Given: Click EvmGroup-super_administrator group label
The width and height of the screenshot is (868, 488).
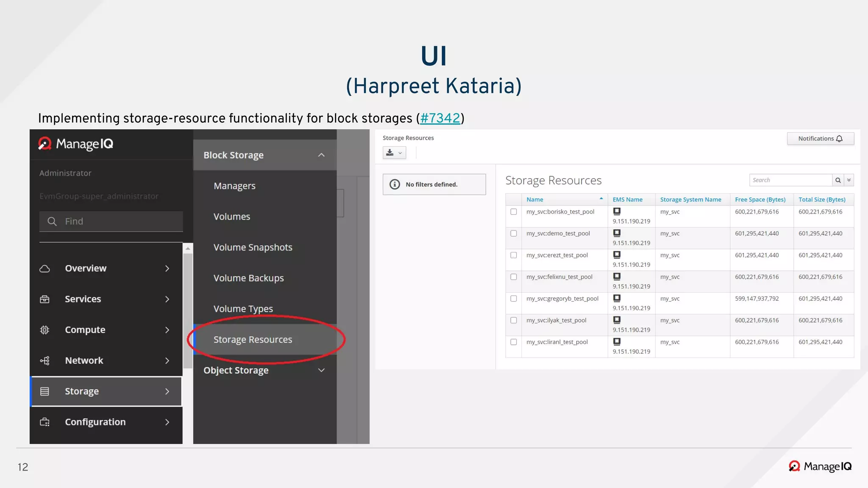Looking at the screenshot, I should (99, 196).
